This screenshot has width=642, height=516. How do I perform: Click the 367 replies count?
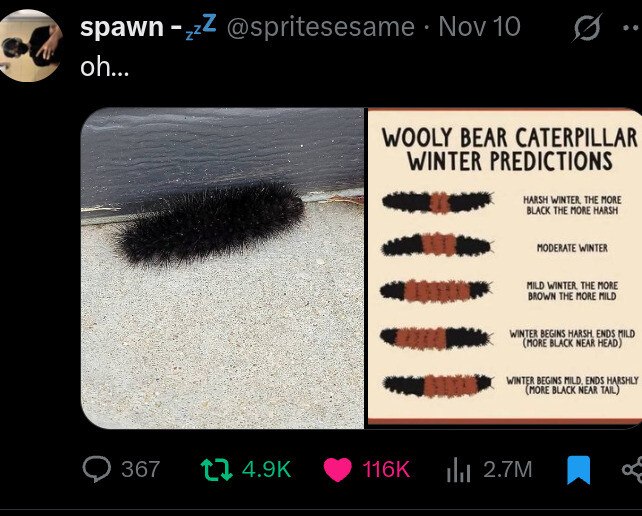coord(140,469)
